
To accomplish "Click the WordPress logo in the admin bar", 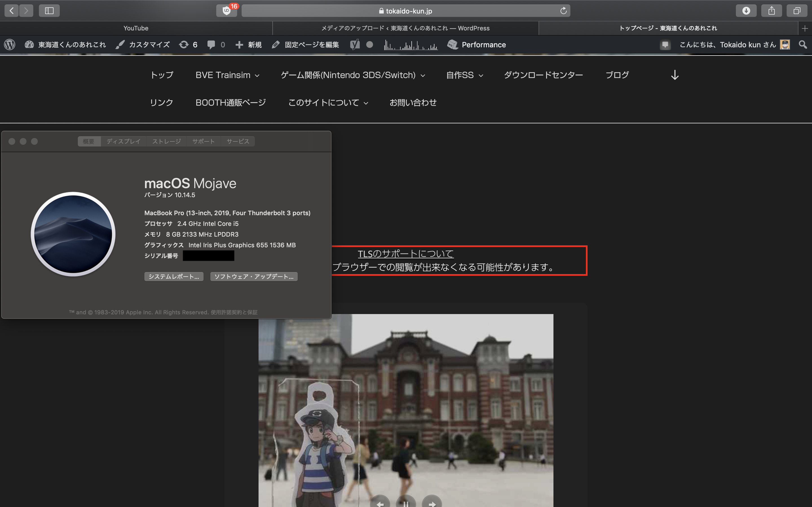I will pyautogui.click(x=10, y=45).
